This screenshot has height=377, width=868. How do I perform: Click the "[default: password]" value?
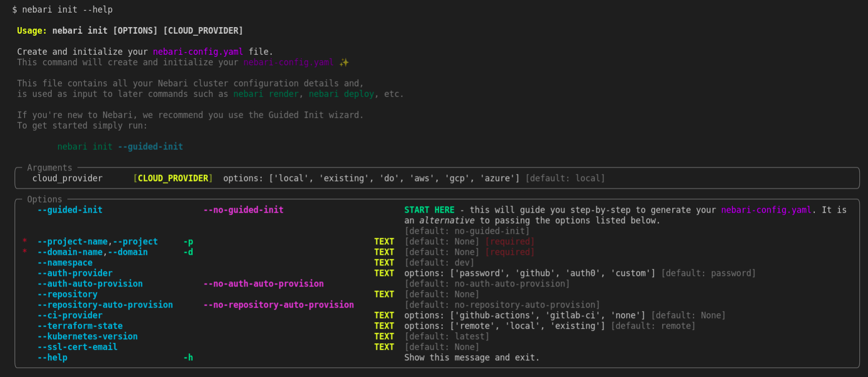click(708, 273)
